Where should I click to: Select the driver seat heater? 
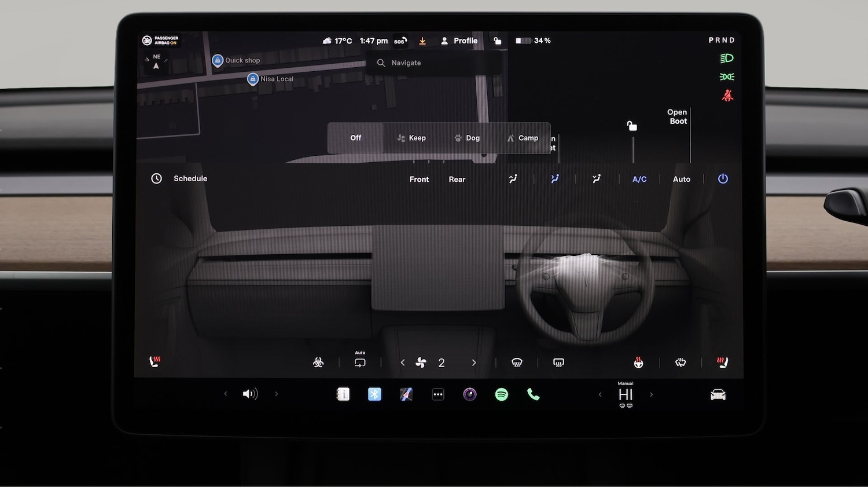coord(155,362)
